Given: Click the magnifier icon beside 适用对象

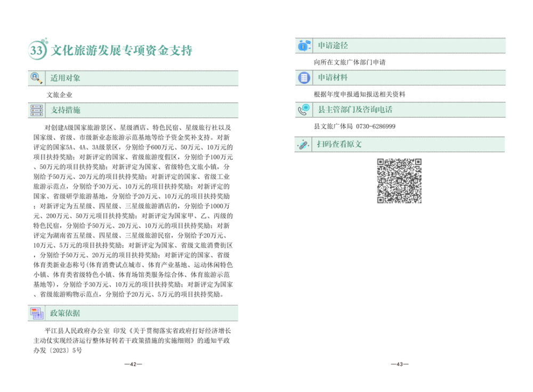Looking at the screenshot, I should (37, 78).
